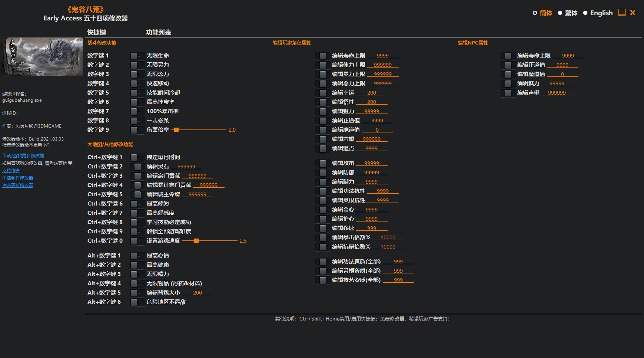This screenshot has height=358, width=644.
Task: Edit the 编辑背包大小 value field
Action: (x=197, y=293)
